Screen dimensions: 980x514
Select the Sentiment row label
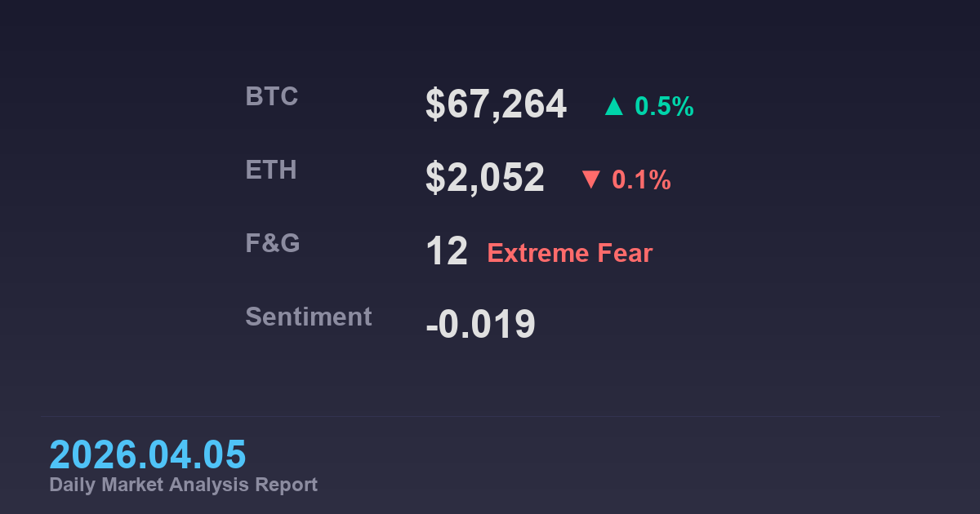click(x=309, y=317)
